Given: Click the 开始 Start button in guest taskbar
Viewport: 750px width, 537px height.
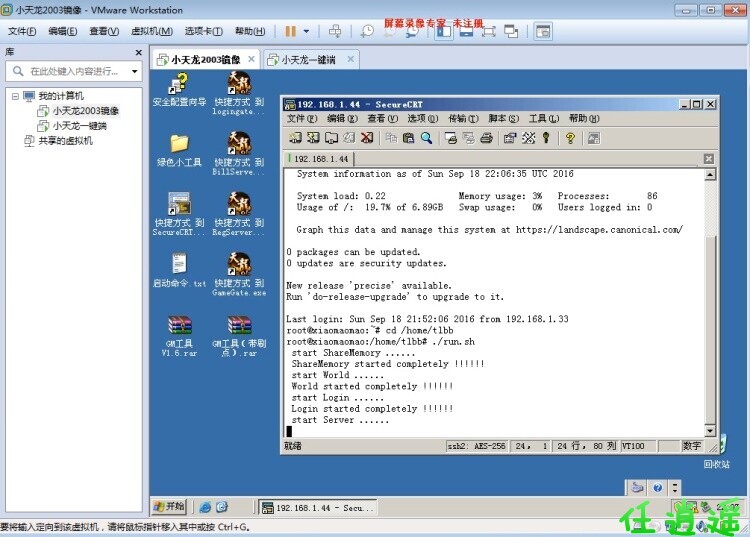Looking at the screenshot, I should point(169,507).
